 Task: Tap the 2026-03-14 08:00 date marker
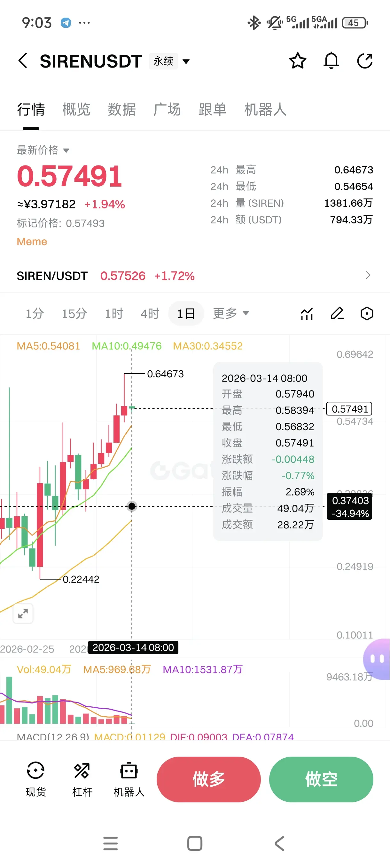click(133, 647)
